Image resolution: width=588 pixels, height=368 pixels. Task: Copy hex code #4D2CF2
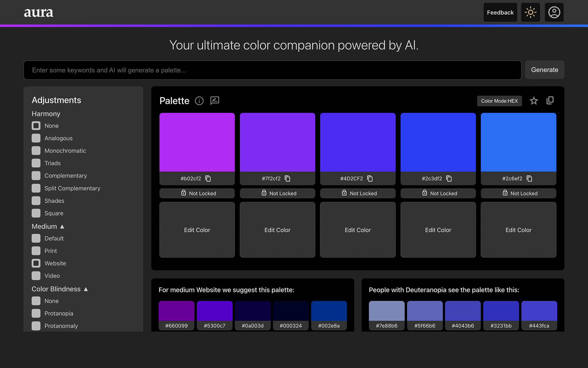(370, 178)
